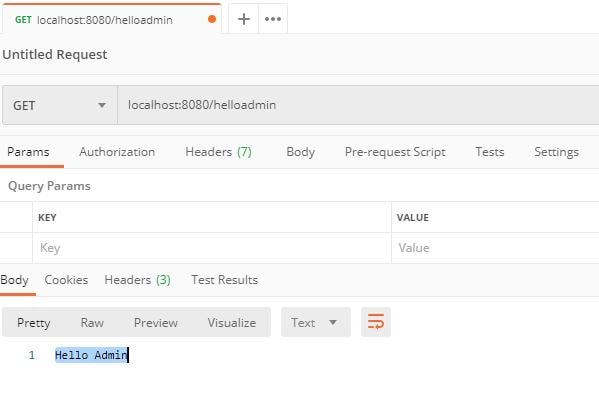Open the Authorization tab
The image size is (599, 393).
pos(117,152)
